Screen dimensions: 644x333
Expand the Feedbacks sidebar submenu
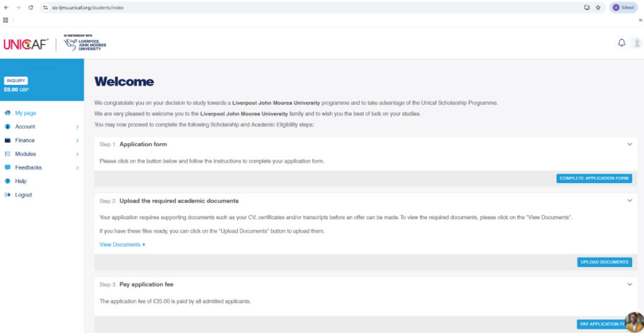[x=77, y=168]
